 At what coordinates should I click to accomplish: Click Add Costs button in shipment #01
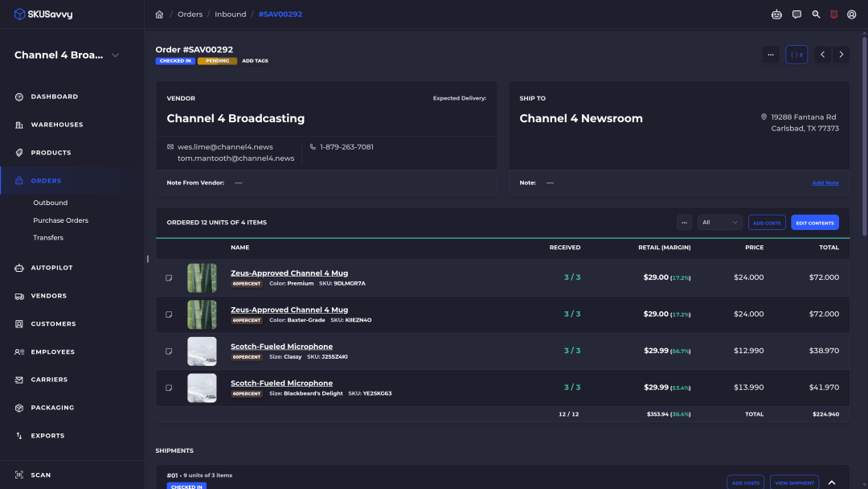746,483
